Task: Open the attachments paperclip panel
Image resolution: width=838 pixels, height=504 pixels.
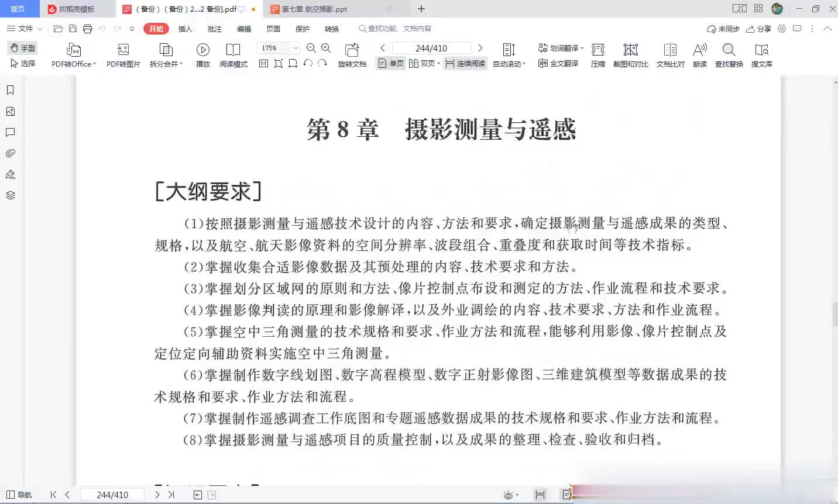Action: pyautogui.click(x=10, y=153)
